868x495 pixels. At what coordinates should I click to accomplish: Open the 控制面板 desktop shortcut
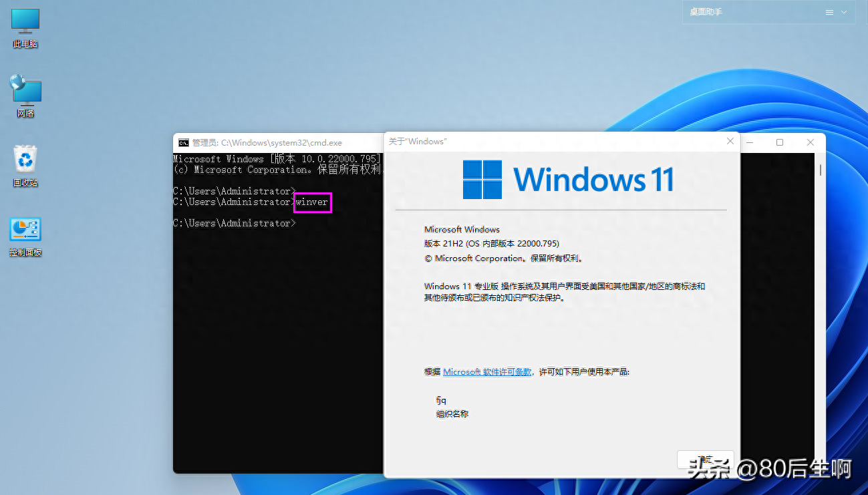pos(25,234)
